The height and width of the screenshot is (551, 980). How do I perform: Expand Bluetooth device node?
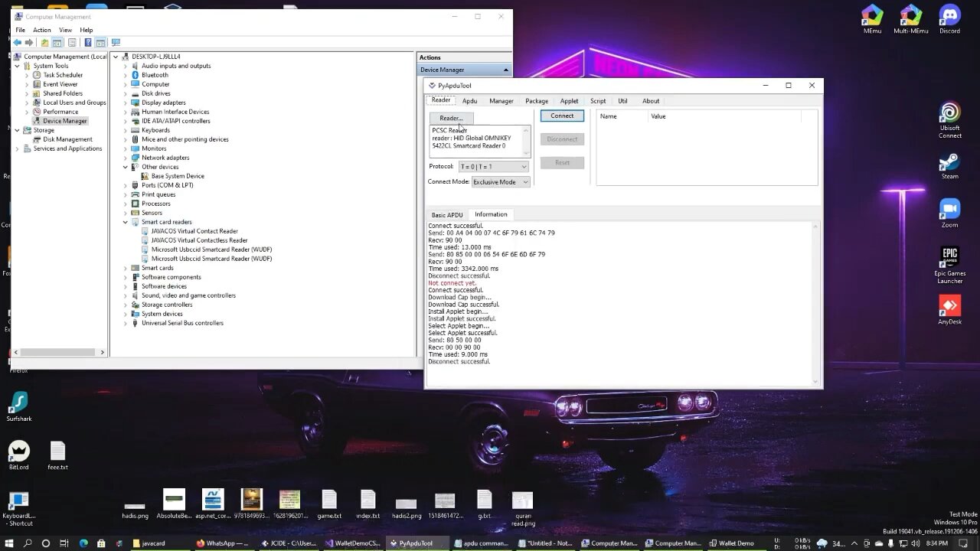tap(126, 75)
